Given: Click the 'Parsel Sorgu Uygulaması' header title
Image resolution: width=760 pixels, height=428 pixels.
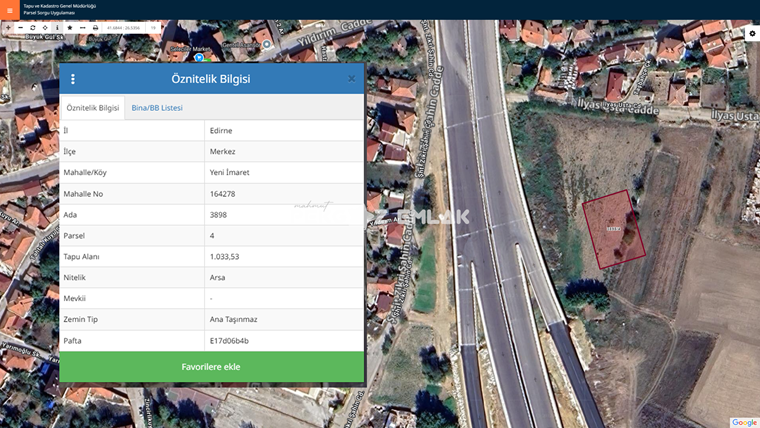Looking at the screenshot, I should click(49, 13).
